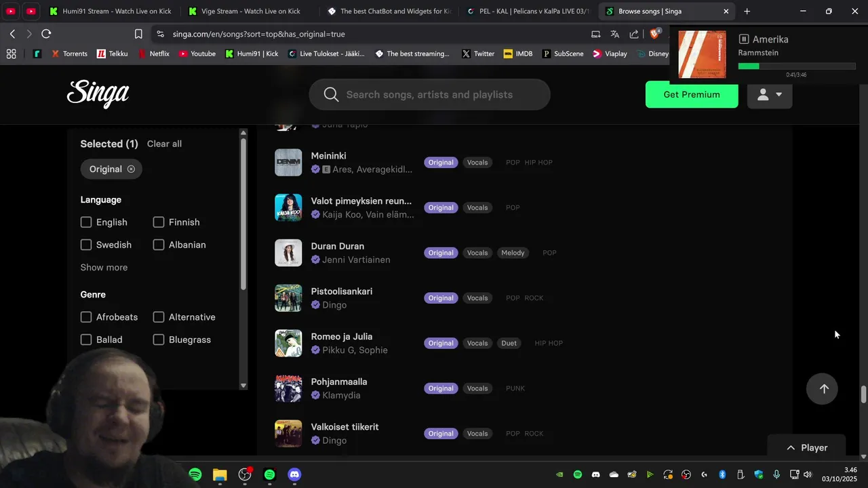Open Discord from the taskbar
The height and width of the screenshot is (488, 868).
coord(294,474)
